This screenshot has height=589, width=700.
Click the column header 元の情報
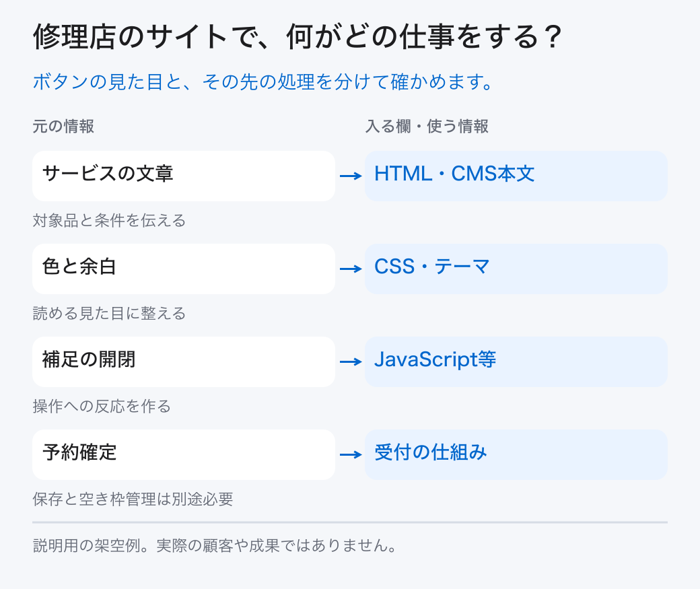[x=63, y=127]
